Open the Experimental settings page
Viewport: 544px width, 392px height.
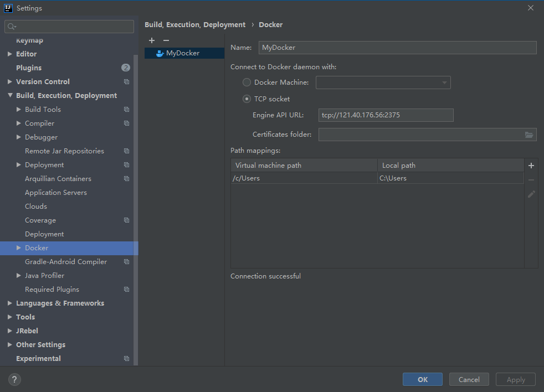tap(39, 358)
